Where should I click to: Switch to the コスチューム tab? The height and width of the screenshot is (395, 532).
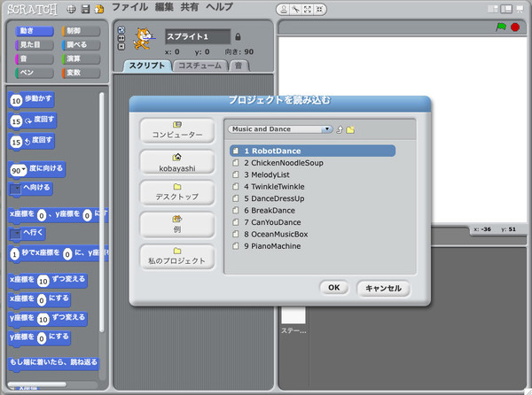click(198, 66)
